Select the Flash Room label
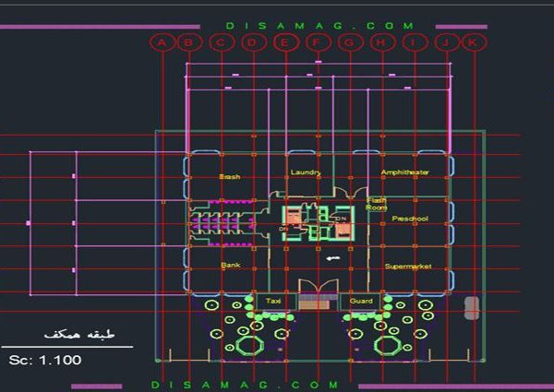 (x=376, y=204)
